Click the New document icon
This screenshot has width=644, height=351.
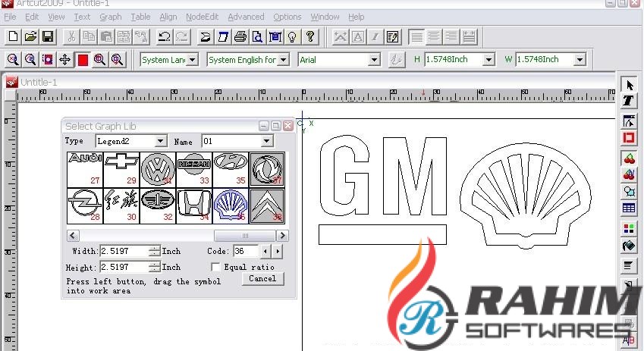pyautogui.click(x=13, y=37)
